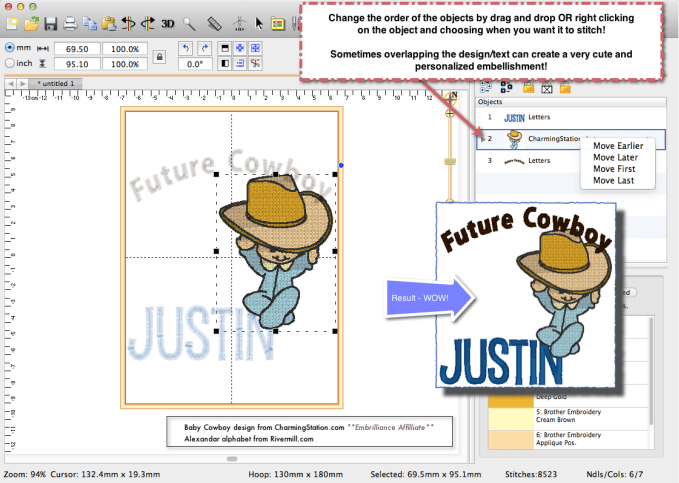Go to the next document tab arrow
This screenshot has height=483, width=679.
click(x=22, y=83)
